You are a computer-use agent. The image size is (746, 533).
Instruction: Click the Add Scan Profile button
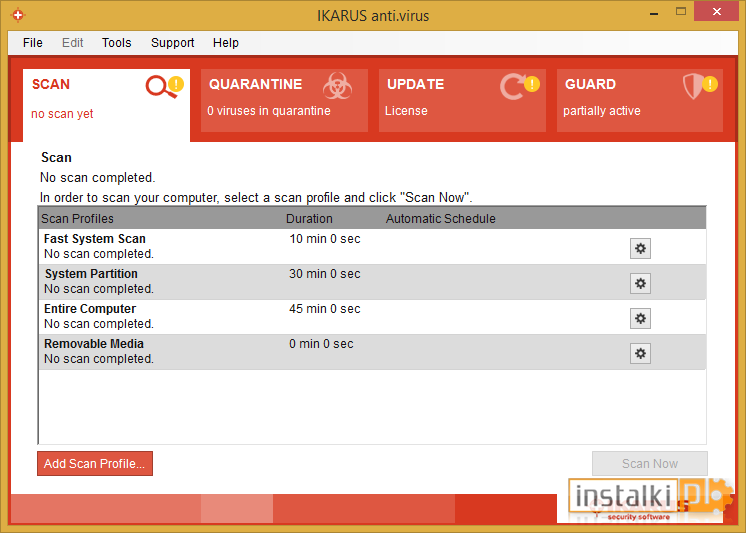95,464
